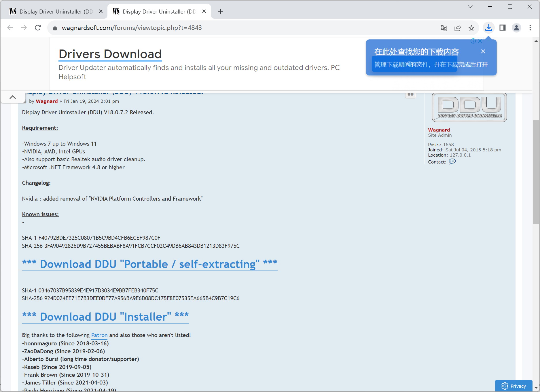This screenshot has height=392, width=540.
Task: Go back to the previous page
Action: (10, 28)
